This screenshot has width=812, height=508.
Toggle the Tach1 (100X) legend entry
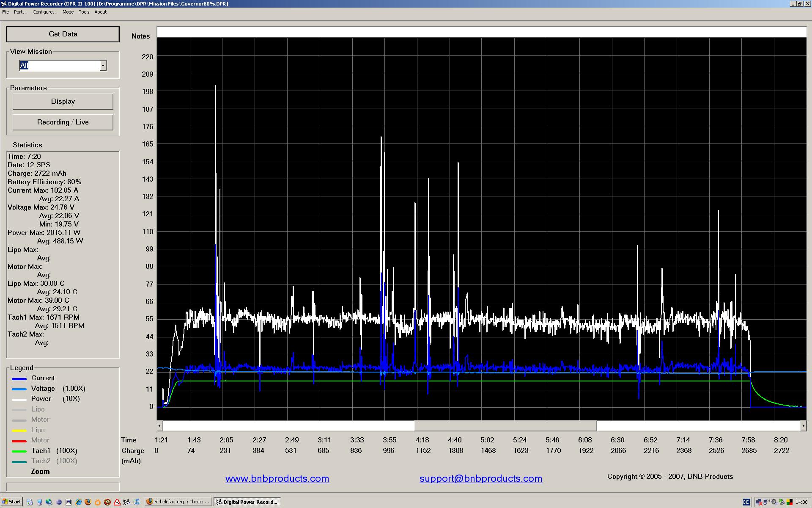(54, 450)
